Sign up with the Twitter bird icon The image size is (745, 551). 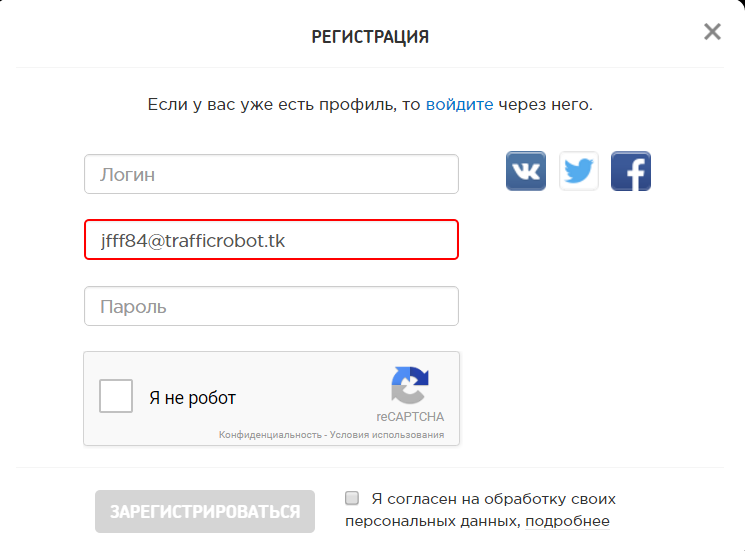click(x=578, y=171)
